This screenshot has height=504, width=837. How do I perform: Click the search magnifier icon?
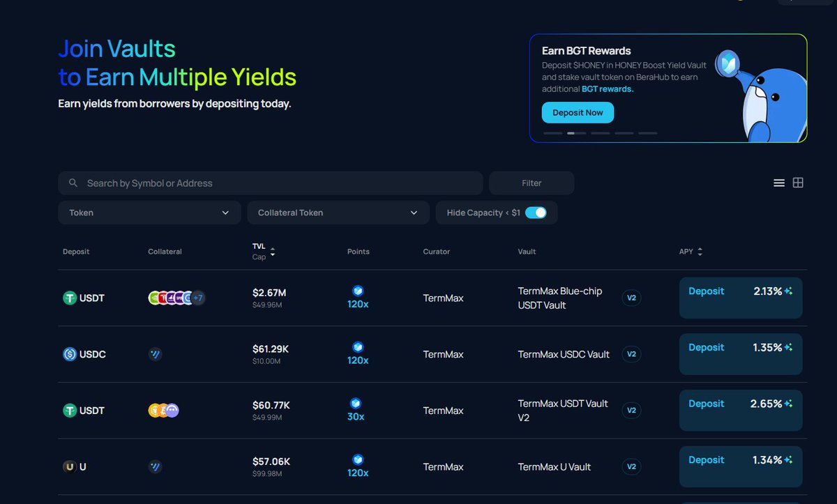click(x=73, y=183)
